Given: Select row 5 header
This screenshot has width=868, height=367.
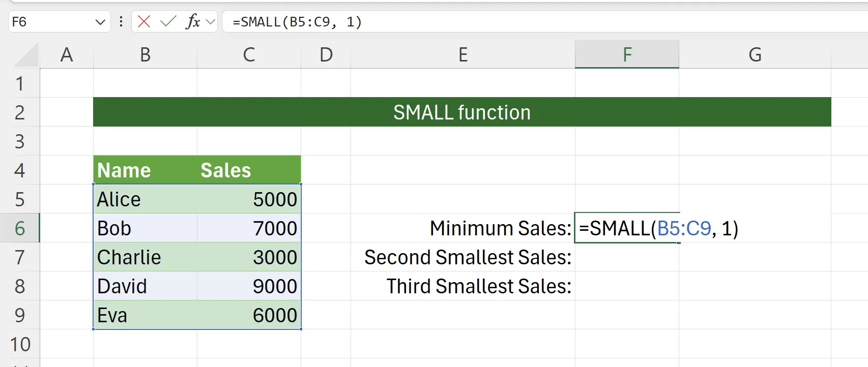Looking at the screenshot, I should click(x=20, y=199).
